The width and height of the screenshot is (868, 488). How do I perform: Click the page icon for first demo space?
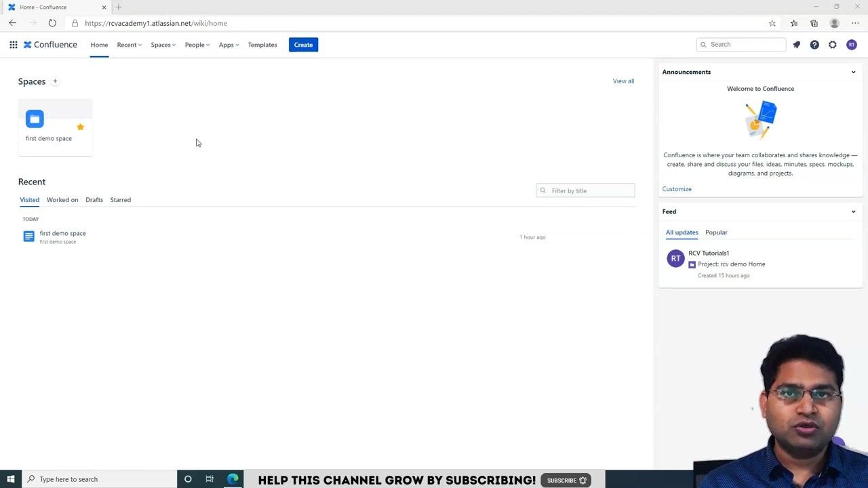tap(28, 237)
